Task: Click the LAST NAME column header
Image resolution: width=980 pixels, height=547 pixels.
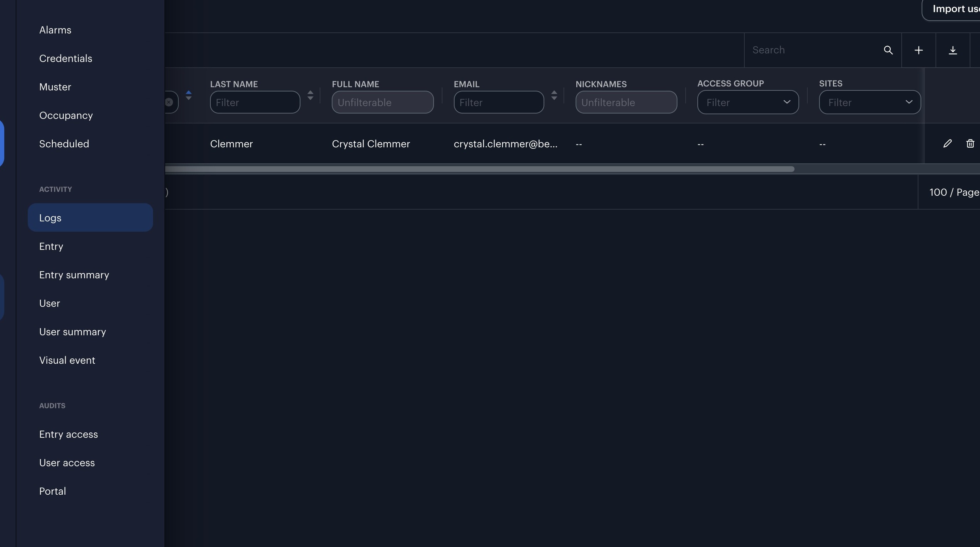Action: (234, 84)
